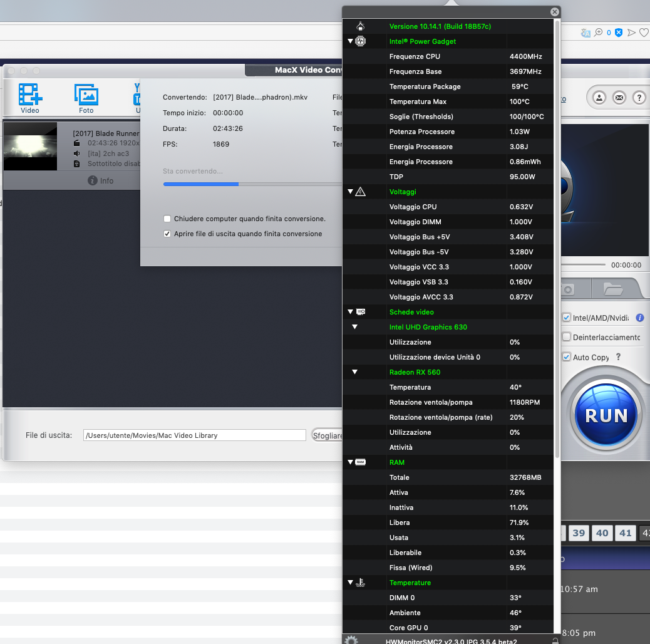Click the graphics card icon next to Schede video
The height and width of the screenshot is (644, 650).
tap(361, 312)
